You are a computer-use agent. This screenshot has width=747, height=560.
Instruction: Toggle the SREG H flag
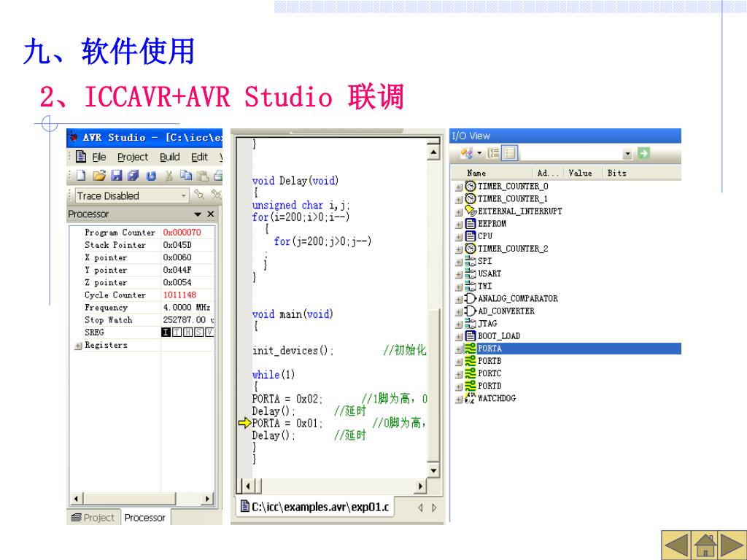pyautogui.click(x=187, y=332)
